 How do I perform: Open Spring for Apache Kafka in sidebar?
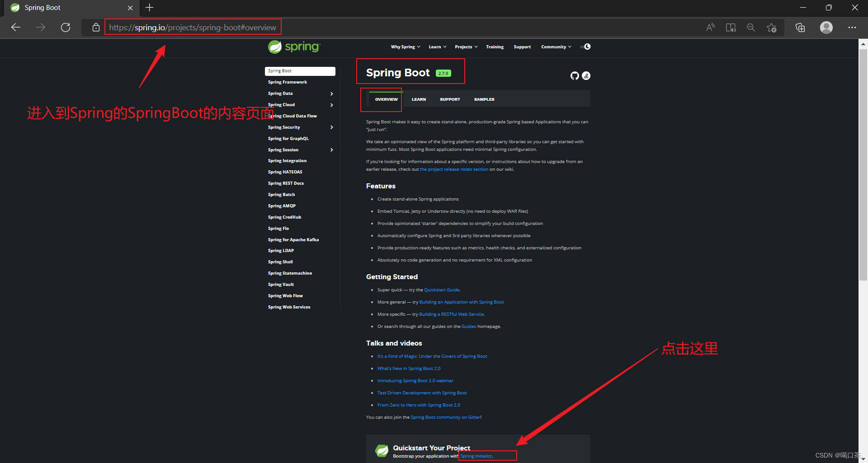coord(293,240)
